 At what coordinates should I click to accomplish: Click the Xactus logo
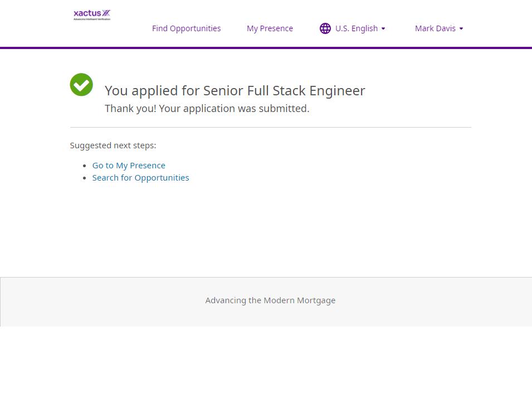coord(92,14)
